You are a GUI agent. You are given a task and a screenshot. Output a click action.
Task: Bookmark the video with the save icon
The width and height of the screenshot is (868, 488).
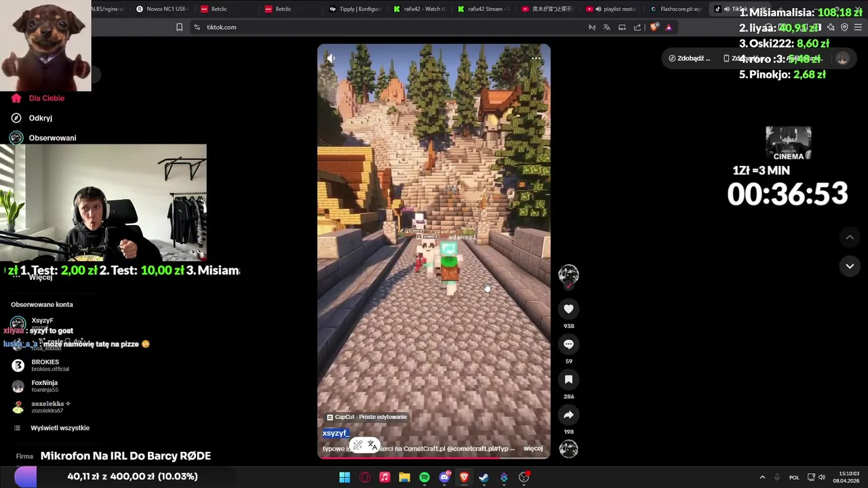tap(568, 380)
